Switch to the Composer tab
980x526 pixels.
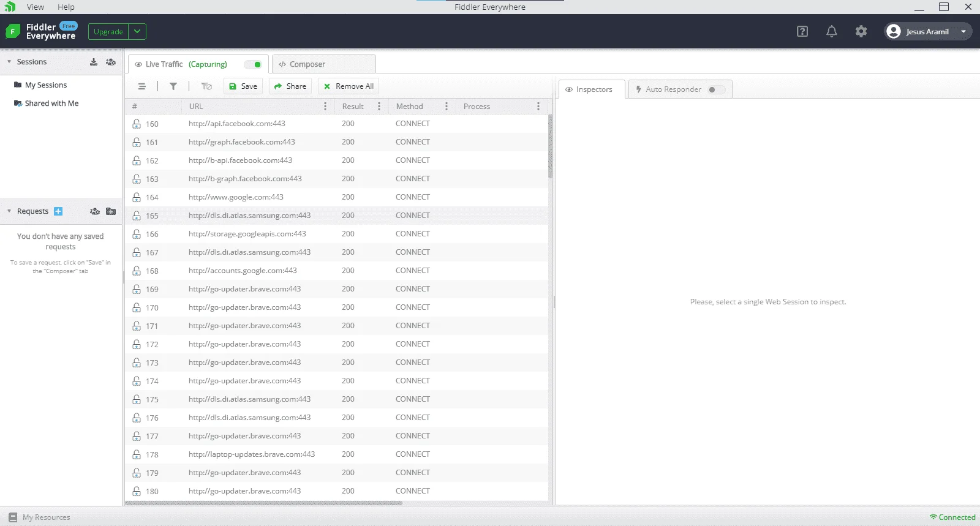coord(324,64)
